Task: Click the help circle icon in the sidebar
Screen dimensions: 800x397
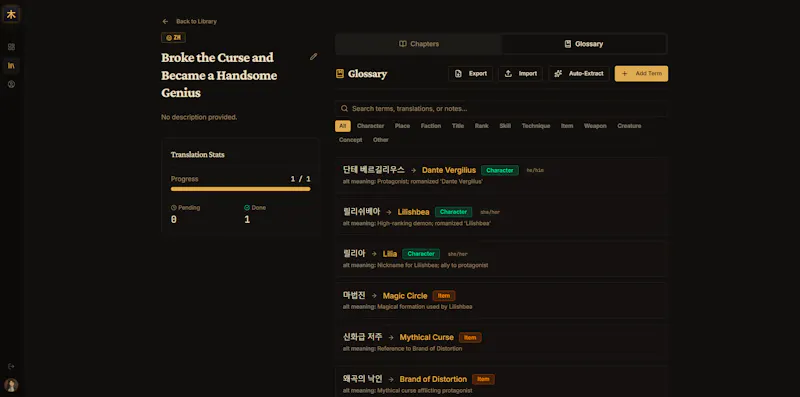Action: tap(11, 84)
